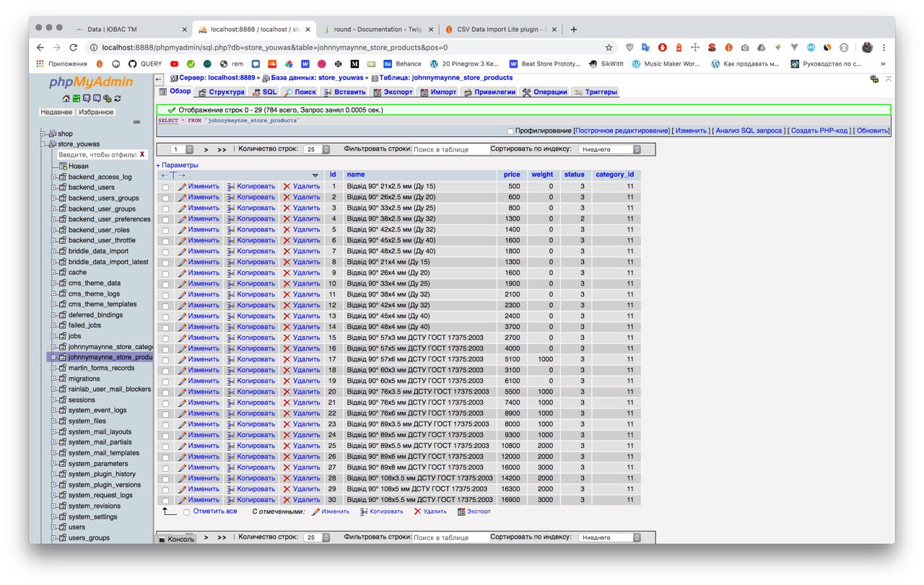Click the navigation panel settings gear icon

tap(107, 99)
